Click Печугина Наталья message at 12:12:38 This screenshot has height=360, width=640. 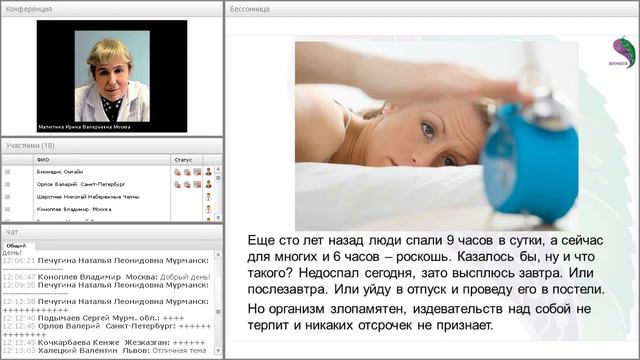pos(106,305)
